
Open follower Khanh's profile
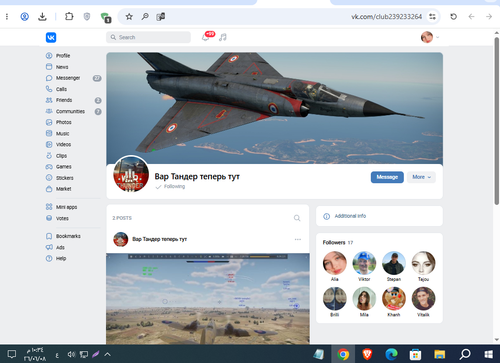394,302
